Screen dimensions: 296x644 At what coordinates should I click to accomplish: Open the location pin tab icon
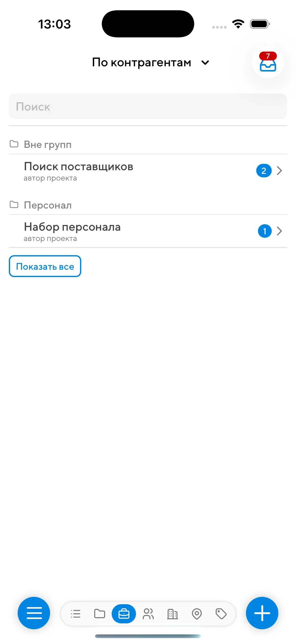tap(197, 614)
